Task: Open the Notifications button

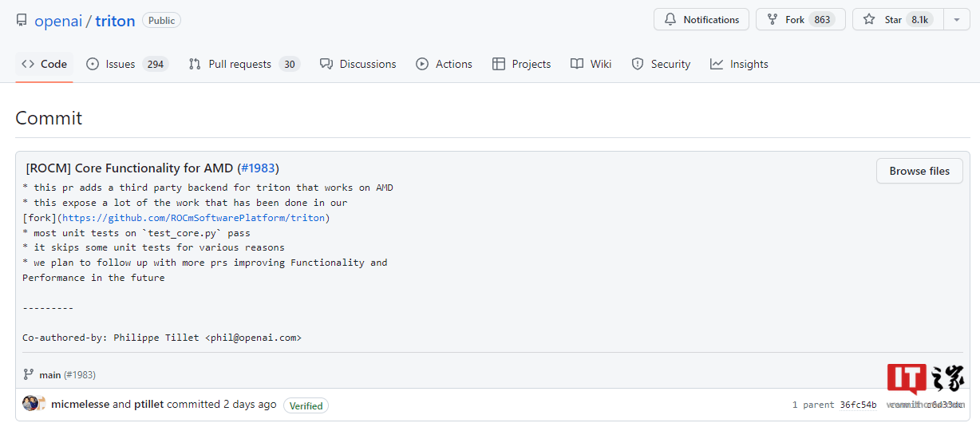Action: [701, 19]
